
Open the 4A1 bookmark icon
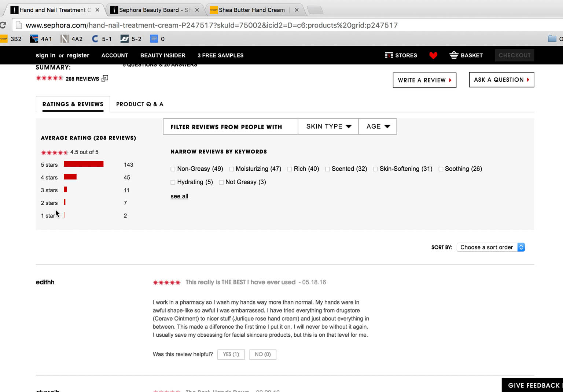[x=34, y=39]
